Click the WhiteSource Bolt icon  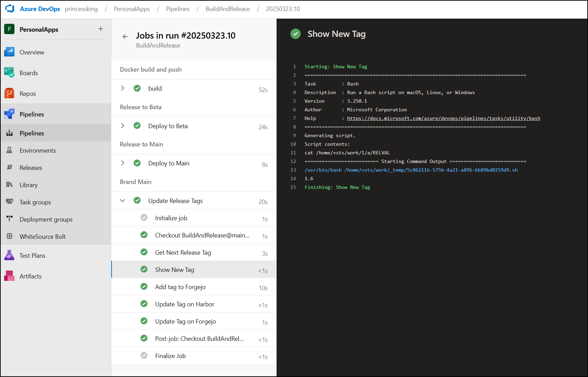coord(10,236)
